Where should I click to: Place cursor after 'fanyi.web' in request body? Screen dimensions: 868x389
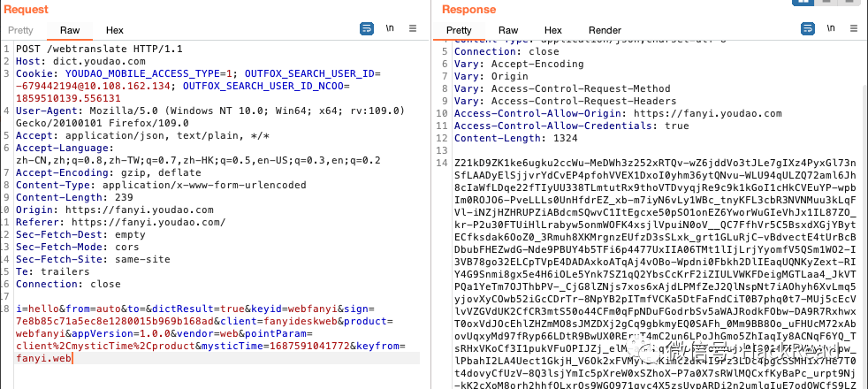pos(72,359)
